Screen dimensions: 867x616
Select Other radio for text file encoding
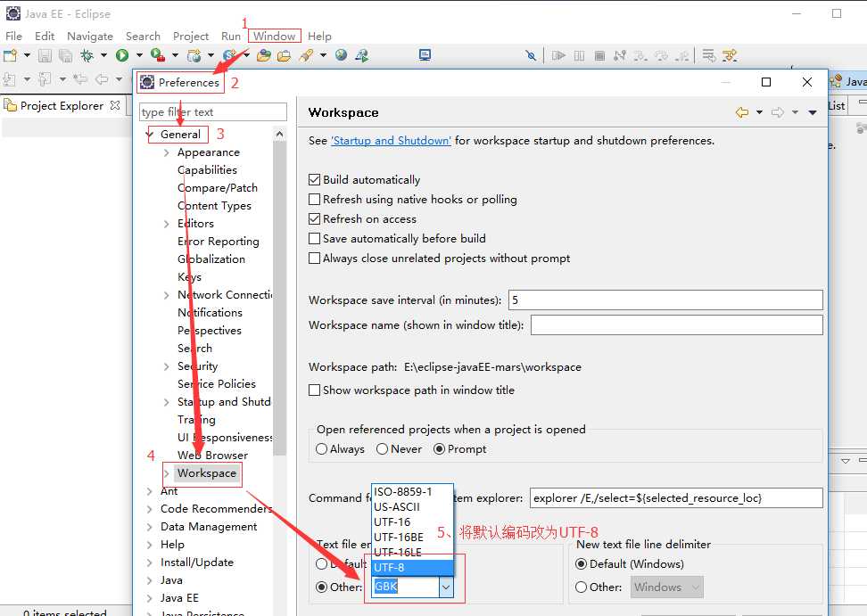coord(321,587)
